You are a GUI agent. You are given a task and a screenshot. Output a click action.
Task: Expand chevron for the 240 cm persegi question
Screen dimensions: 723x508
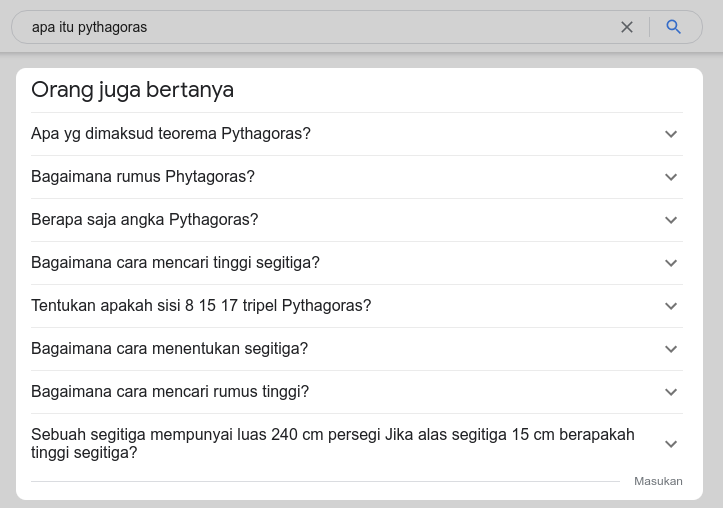coord(671,444)
